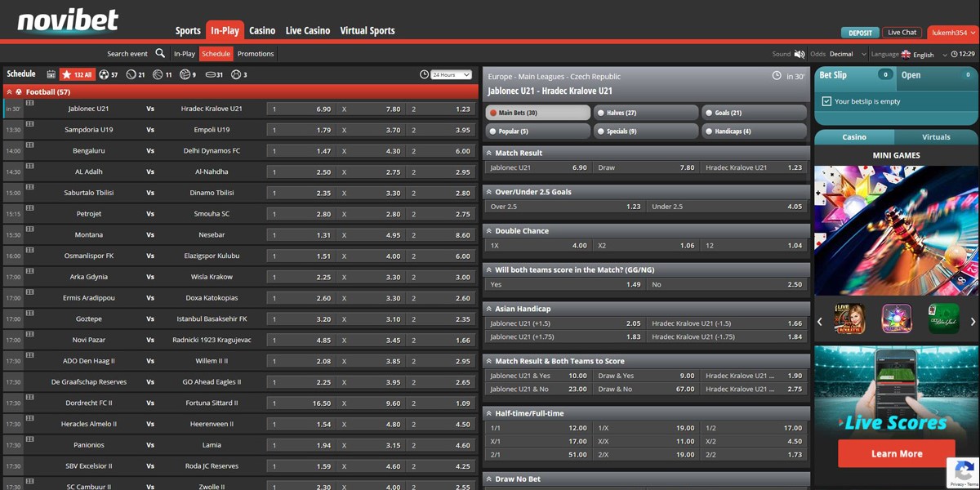The image size is (980, 490).
Task: Switch to In-Play sub-tab beside Schedule
Action: point(185,54)
